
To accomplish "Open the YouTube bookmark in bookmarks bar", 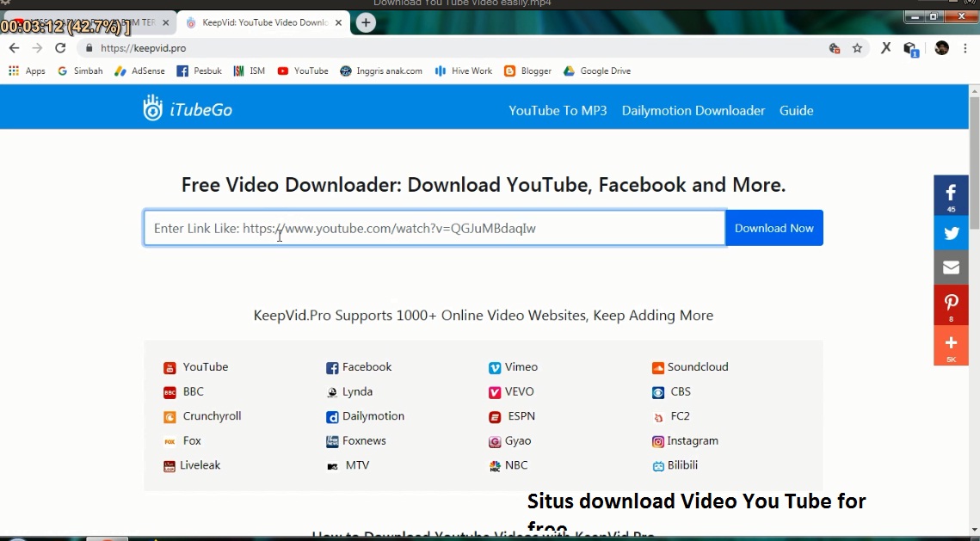I will 303,71.
